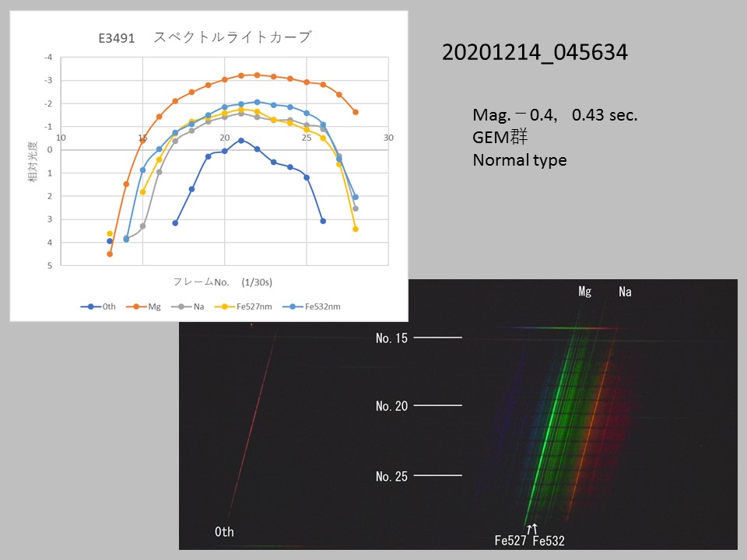Viewport: 747px width, 560px height.
Task: Click the Mag. −0.4, 0.43 sec. text
Action: point(555,115)
